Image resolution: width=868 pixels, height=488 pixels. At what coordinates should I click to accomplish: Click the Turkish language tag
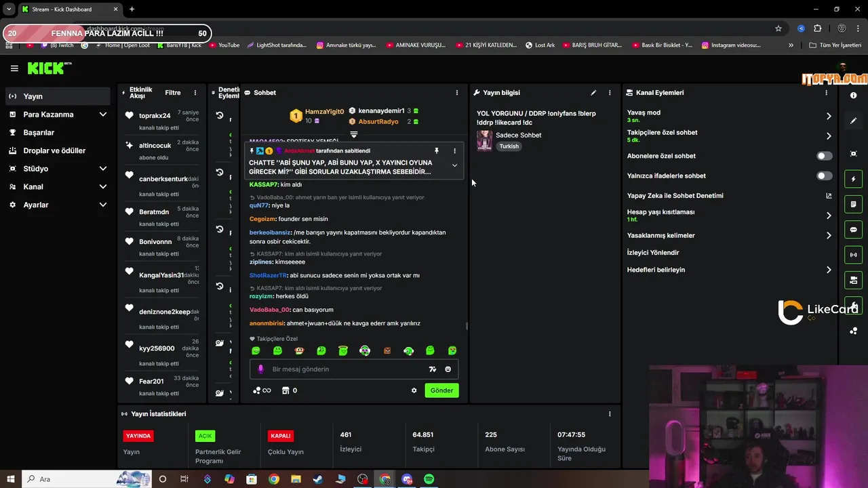pyautogui.click(x=509, y=146)
